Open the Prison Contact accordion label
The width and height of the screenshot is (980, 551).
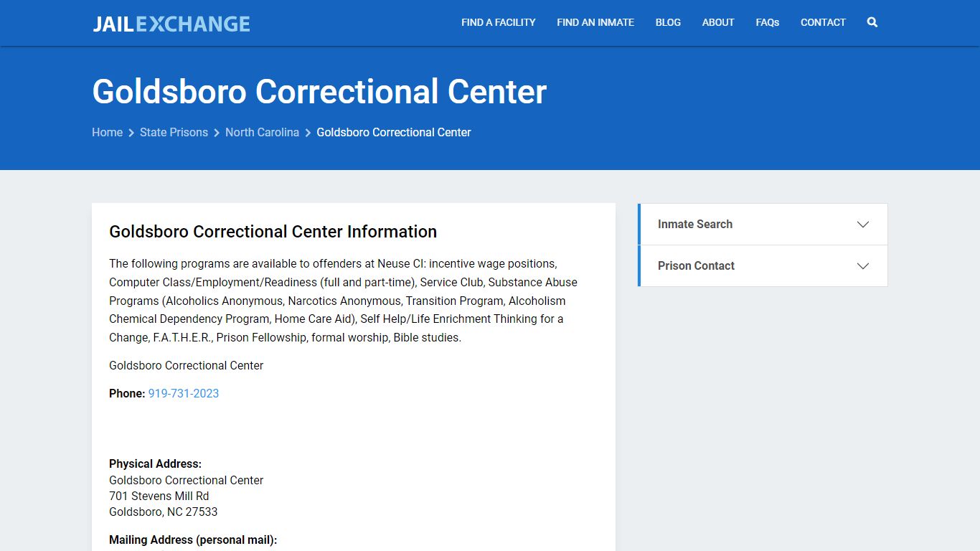click(696, 266)
